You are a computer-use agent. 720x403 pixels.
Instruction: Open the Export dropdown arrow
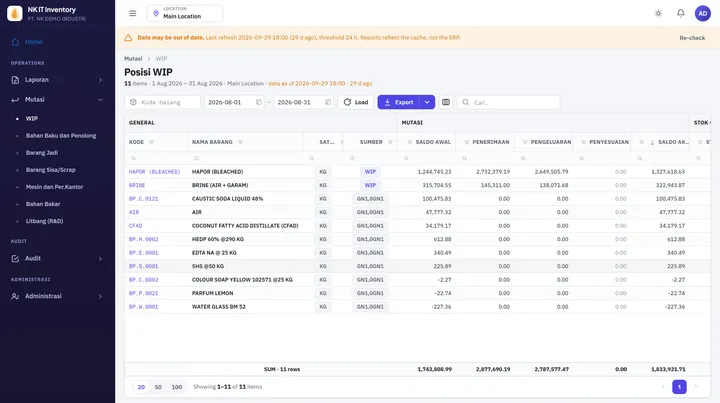coord(427,102)
